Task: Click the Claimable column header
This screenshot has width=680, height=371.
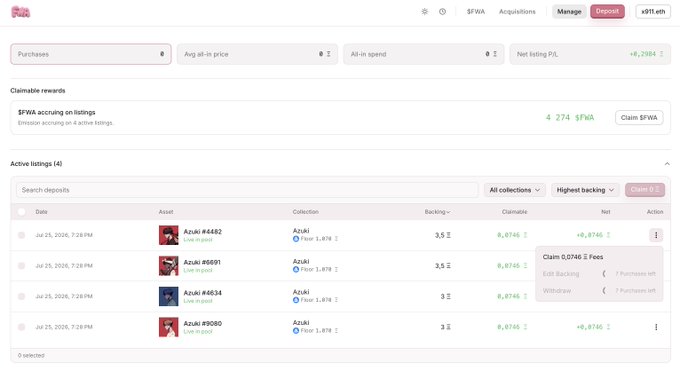Action: (x=514, y=212)
